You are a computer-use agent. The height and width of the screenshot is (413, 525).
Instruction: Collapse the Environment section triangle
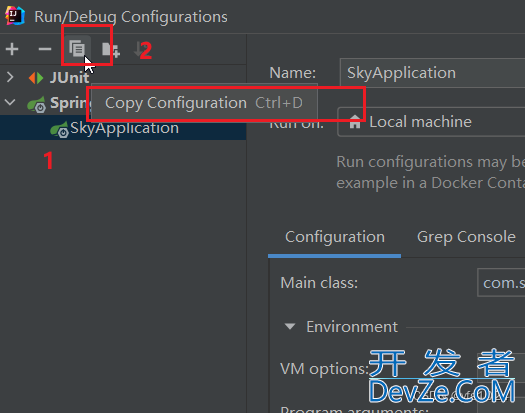290,326
